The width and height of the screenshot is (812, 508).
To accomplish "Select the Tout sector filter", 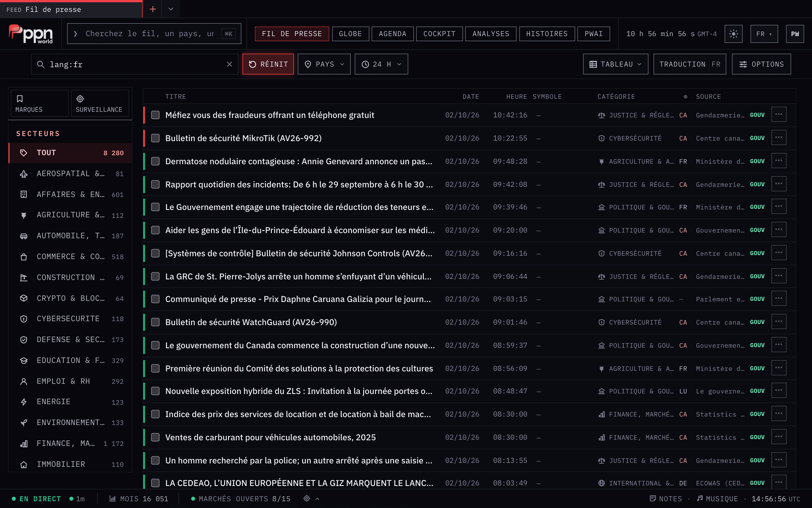I will point(70,153).
